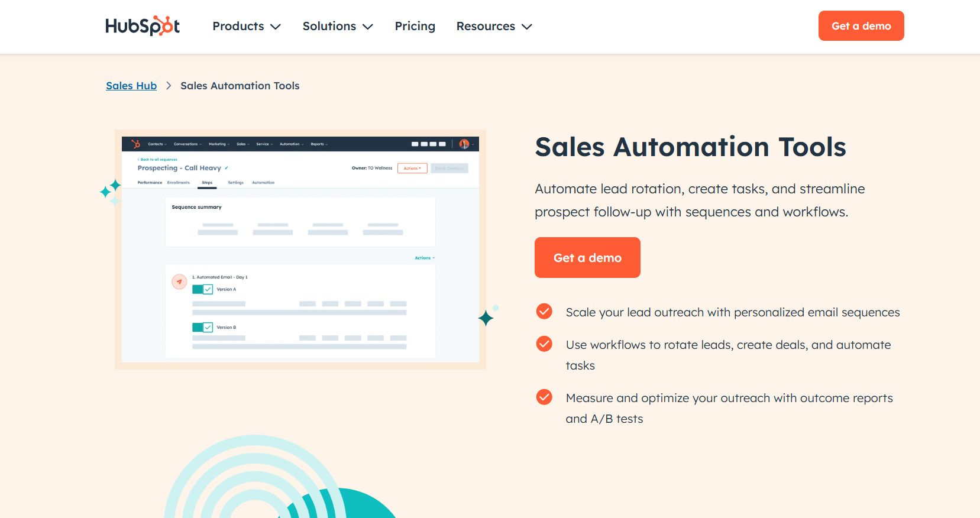Open the teal Actions dropdown below Sequence summary
The width and height of the screenshot is (980, 518).
(425, 258)
